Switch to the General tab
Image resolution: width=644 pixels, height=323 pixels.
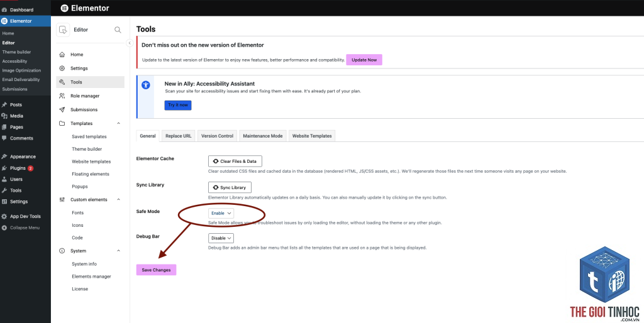148,136
